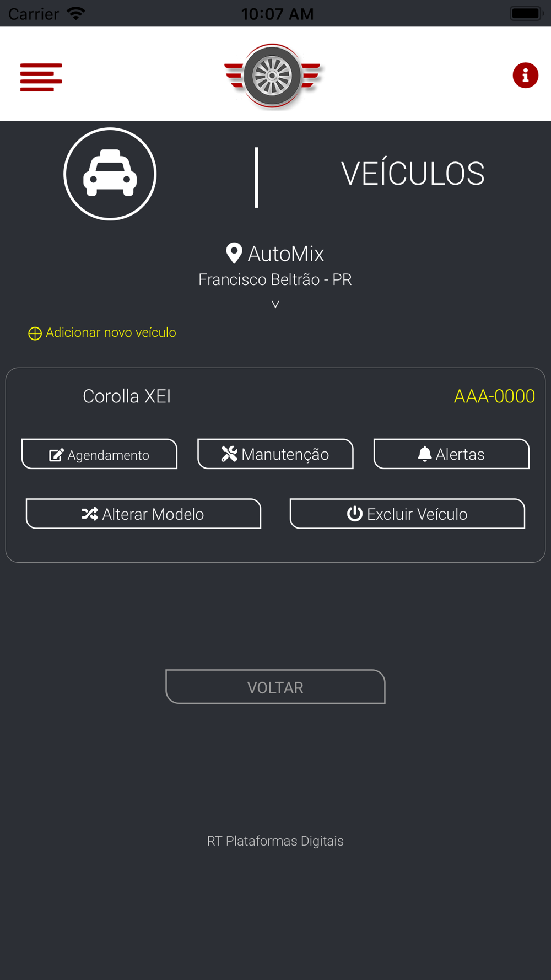Screen dimensions: 551x980
Task: Tap the red info icon
Action: [525, 76]
